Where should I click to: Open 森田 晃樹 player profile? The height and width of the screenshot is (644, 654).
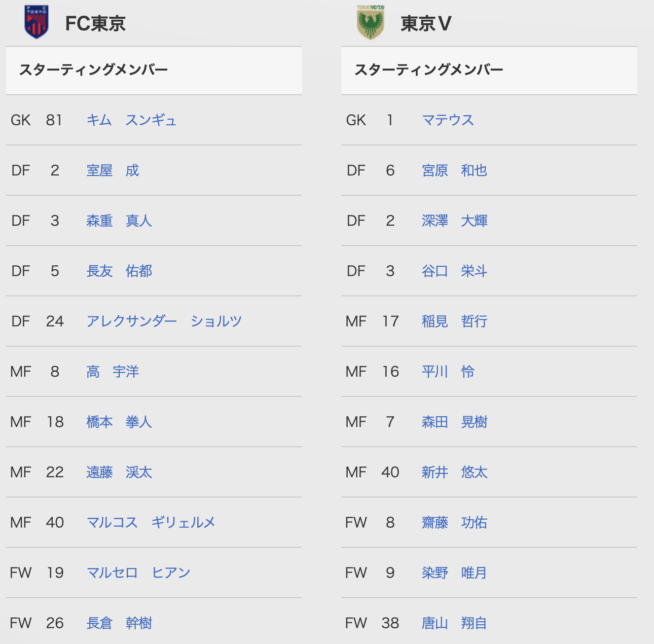[x=455, y=422]
